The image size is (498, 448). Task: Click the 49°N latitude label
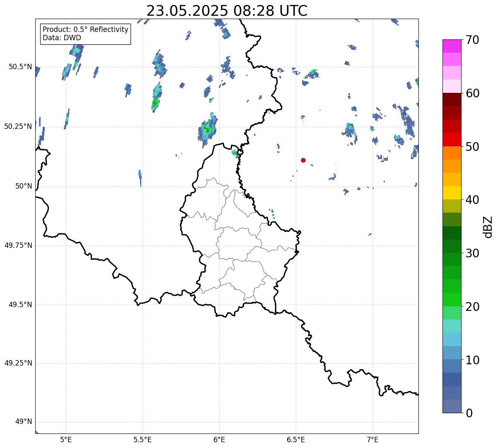tap(24, 422)
